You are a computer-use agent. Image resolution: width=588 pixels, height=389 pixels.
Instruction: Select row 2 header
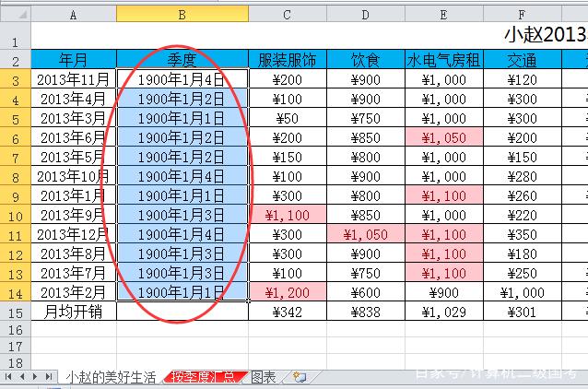tap(16, 59)
